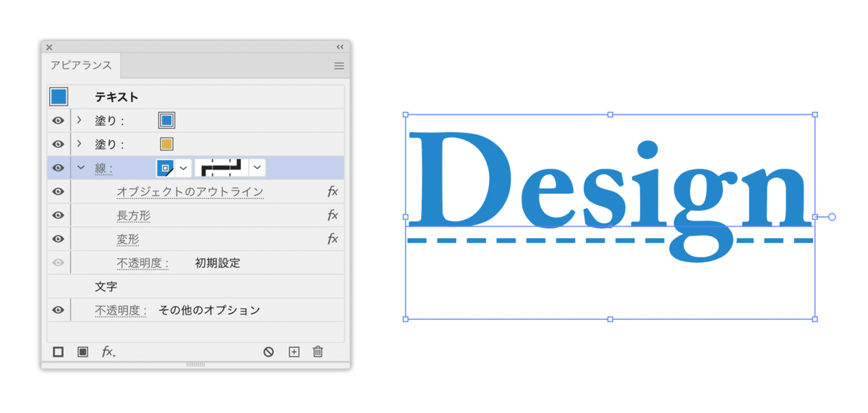868x413 pixels.
Task: Click the stroke color swatch
Action: (x=166, y=169)
